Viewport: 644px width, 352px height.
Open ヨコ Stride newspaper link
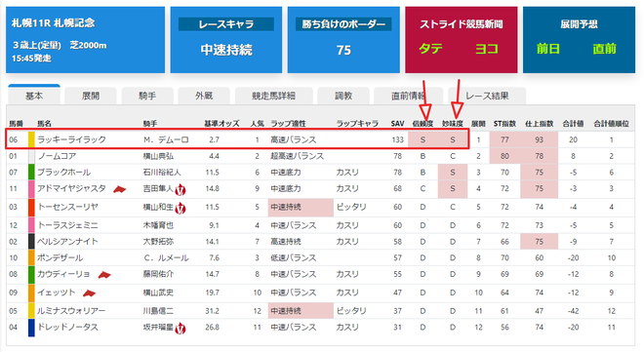pyautogui.click(x=487, y=49)
